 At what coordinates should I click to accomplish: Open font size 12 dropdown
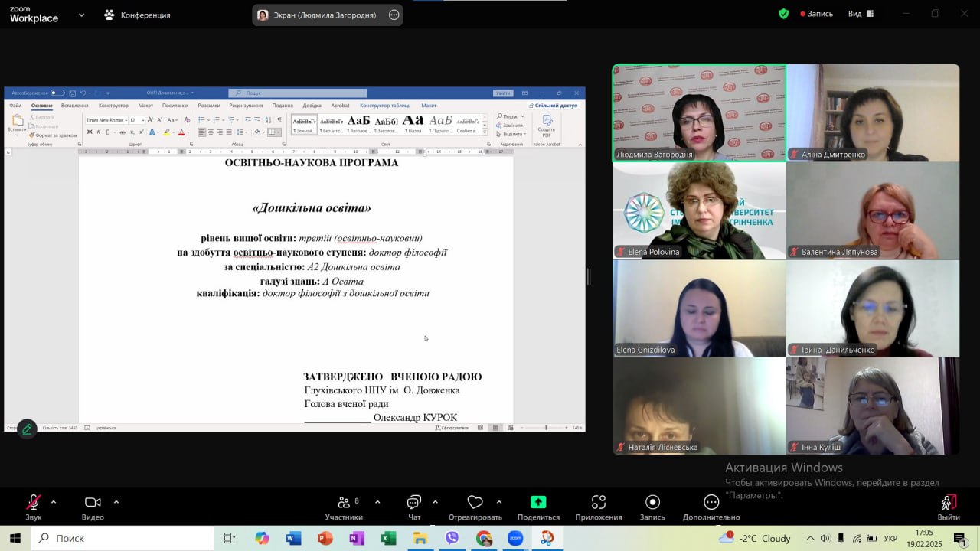click(x=143, y=120)
